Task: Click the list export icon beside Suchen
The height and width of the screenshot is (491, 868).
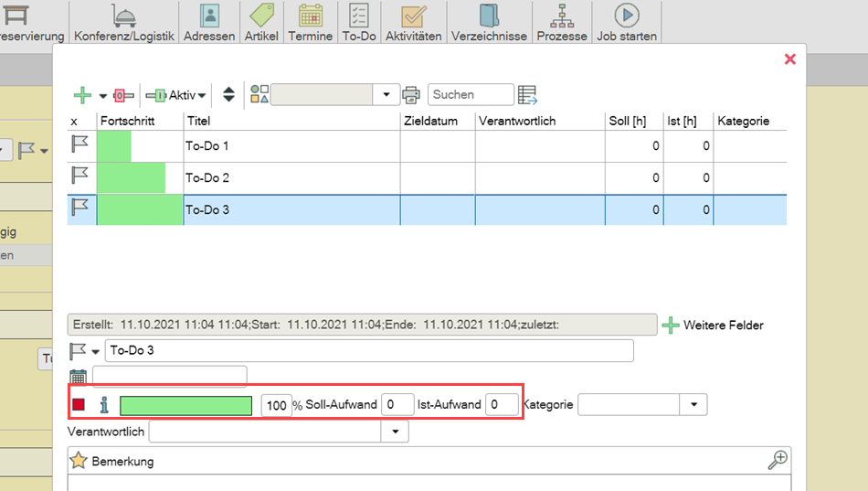Action: click(x=527, y=95)
